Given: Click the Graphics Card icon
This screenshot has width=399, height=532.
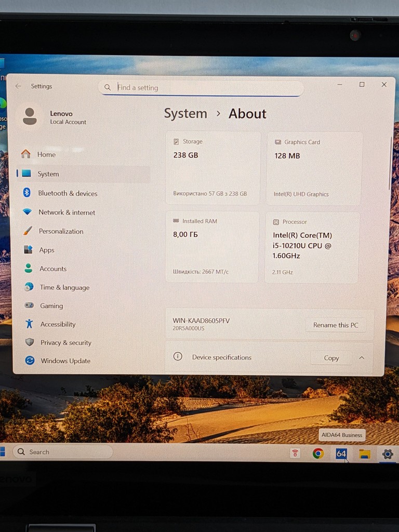Looking at the screenshot, I should 278,142.
